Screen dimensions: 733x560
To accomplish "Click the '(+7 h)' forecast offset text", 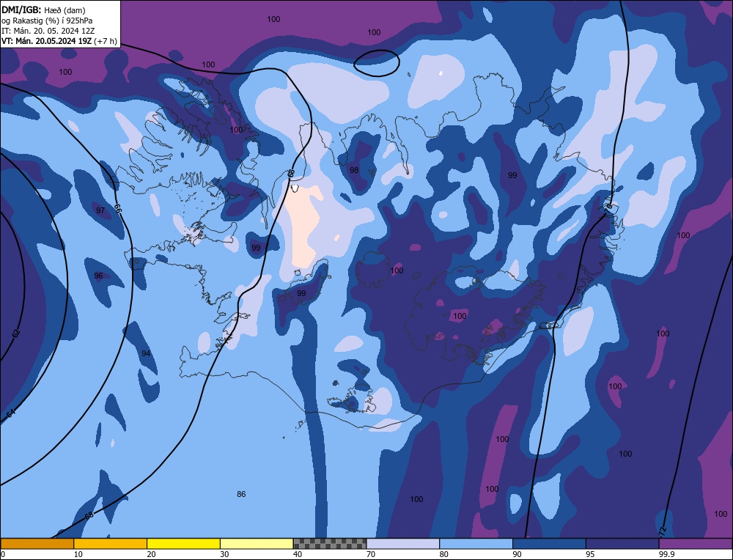I will tap(105, 41).
